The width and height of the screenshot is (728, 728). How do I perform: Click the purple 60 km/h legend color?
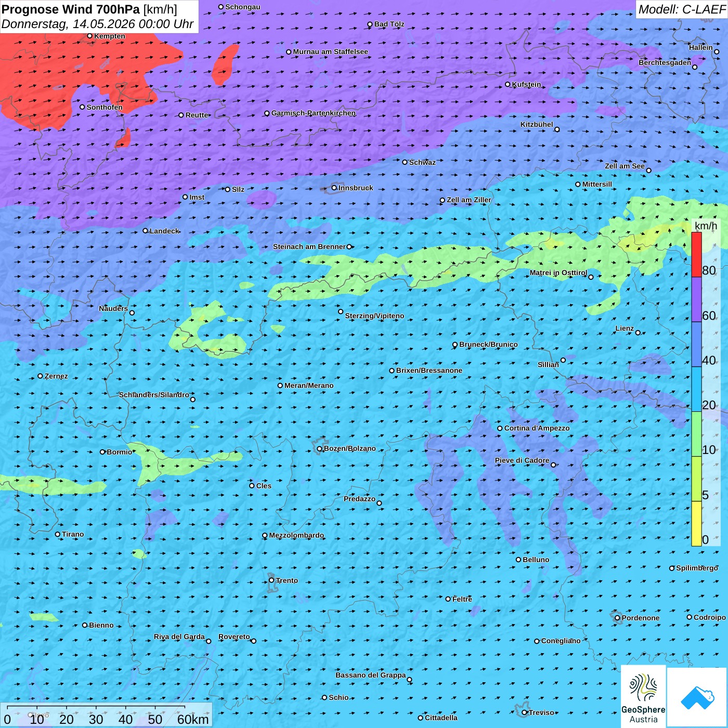[696, 300]
